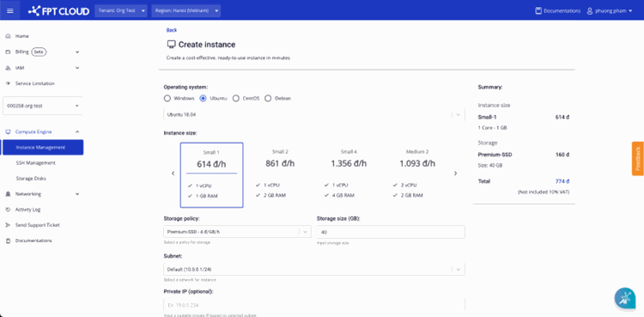Select the Medium 2 instance size card
The height and width of the screenshot is (317, 644).
click(417, 175)
